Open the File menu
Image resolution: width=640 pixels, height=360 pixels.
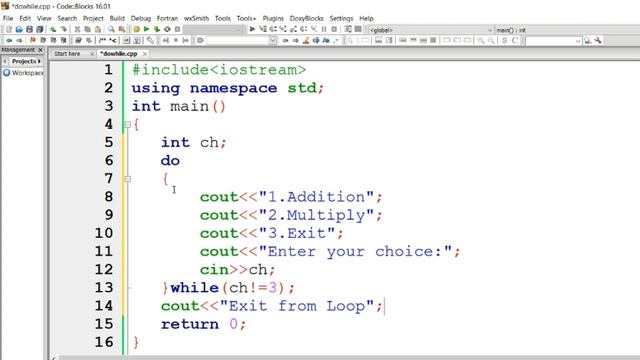pyautogui.click(x=8, y=18)
